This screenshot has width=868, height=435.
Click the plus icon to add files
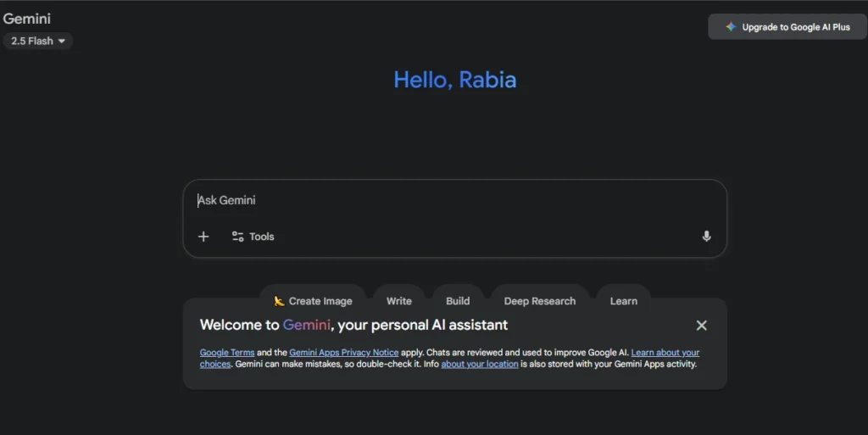point(203,237)
